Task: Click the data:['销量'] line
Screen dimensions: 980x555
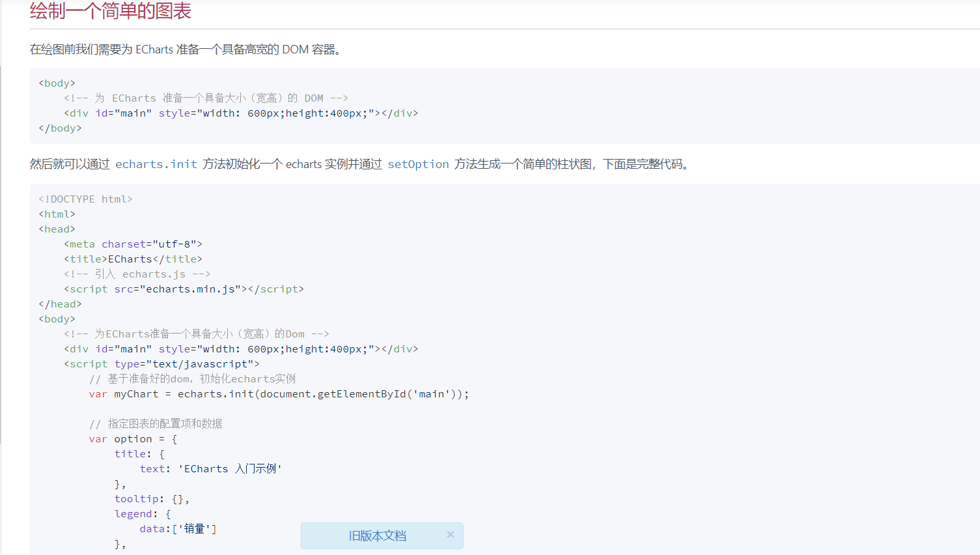Action: click(178, 529)
